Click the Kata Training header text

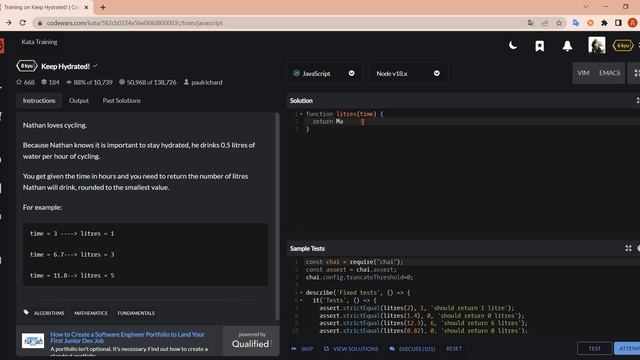click(x=39, y=42)
